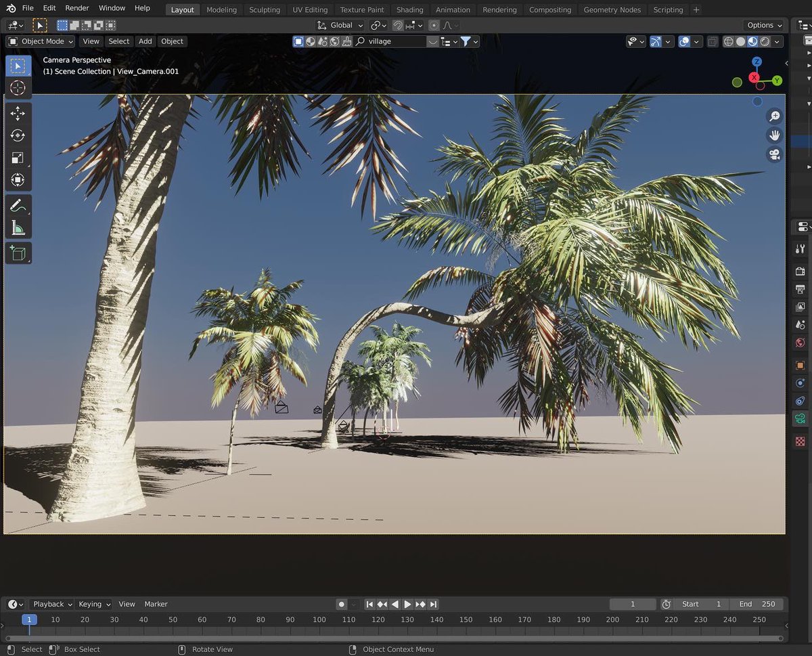Viewport: 812px width, 656px height.
Task: Enable X-Ray viewport toggle
Action: click(x=713, y=41)
